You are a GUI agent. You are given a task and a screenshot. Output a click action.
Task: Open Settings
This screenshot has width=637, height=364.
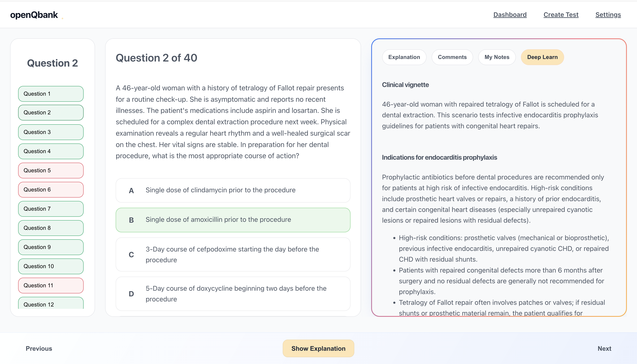(608, 15)
